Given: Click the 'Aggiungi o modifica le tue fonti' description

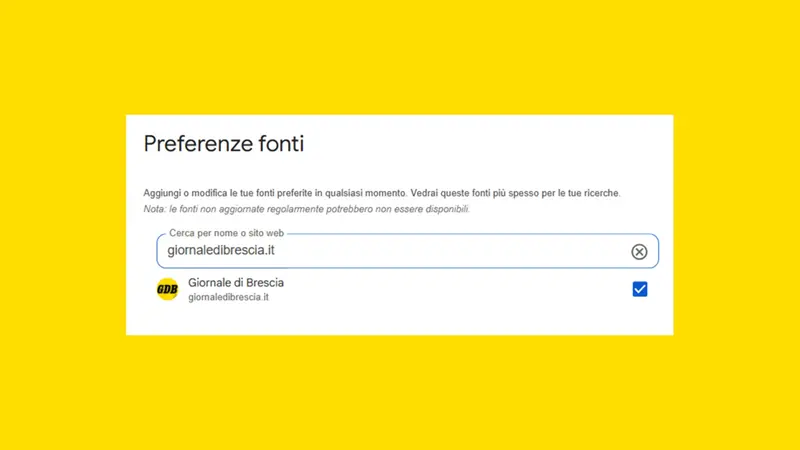Looking at the screenshot, I should point(382,193).
